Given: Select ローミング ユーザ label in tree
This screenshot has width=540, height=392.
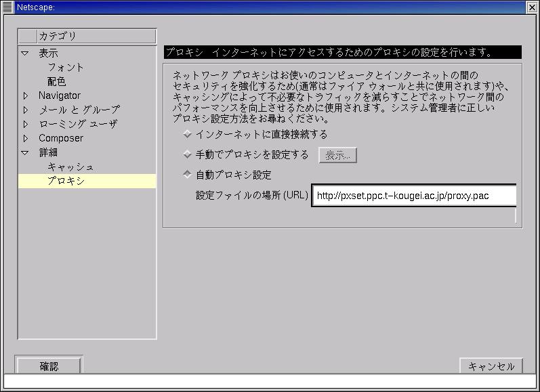Looking at the screenshot, I should click(78, 125).
